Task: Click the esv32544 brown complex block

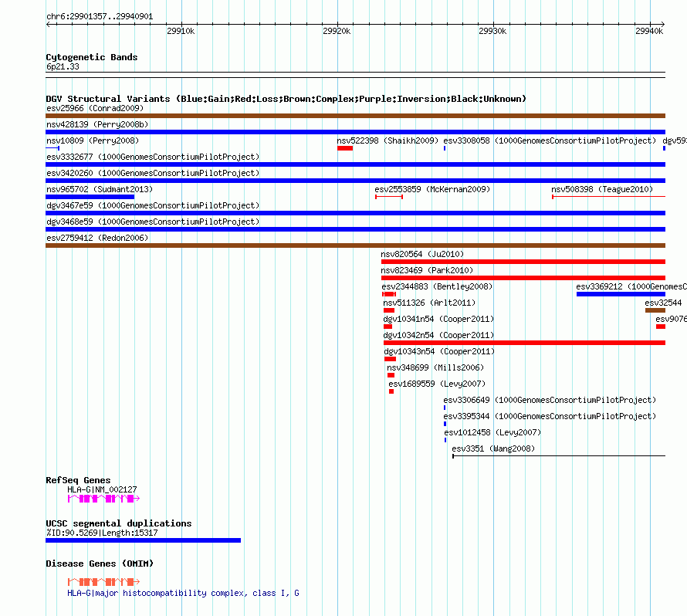Action: pyautogui.click(x=655, y=310)
